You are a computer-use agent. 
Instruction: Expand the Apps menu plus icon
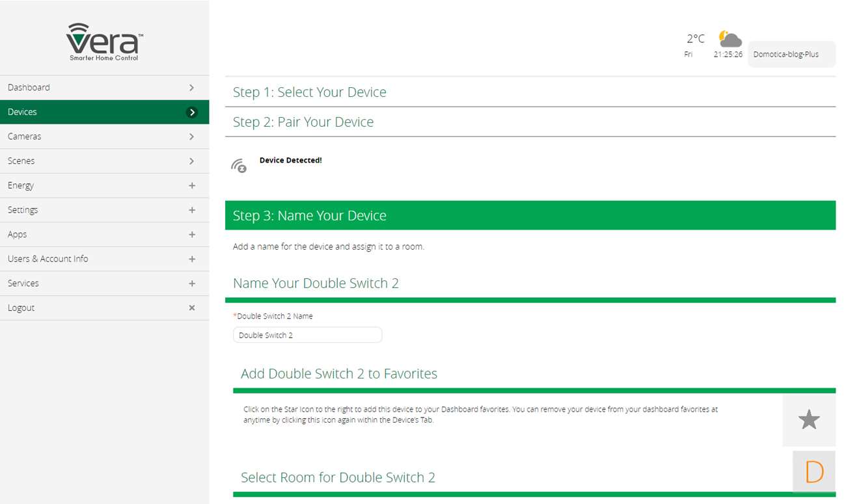(x=191, y=234)
